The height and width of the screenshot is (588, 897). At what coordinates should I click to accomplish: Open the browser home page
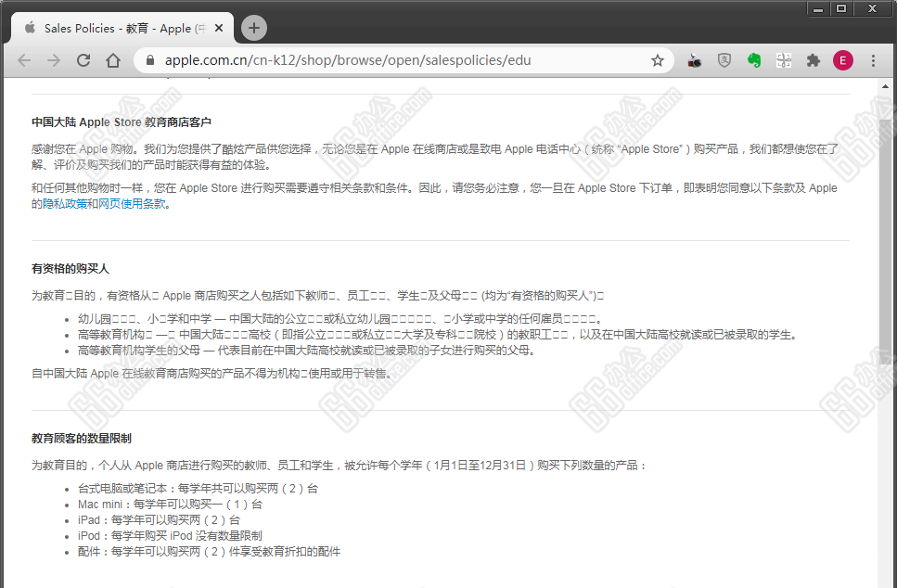(x=113, y=60)
